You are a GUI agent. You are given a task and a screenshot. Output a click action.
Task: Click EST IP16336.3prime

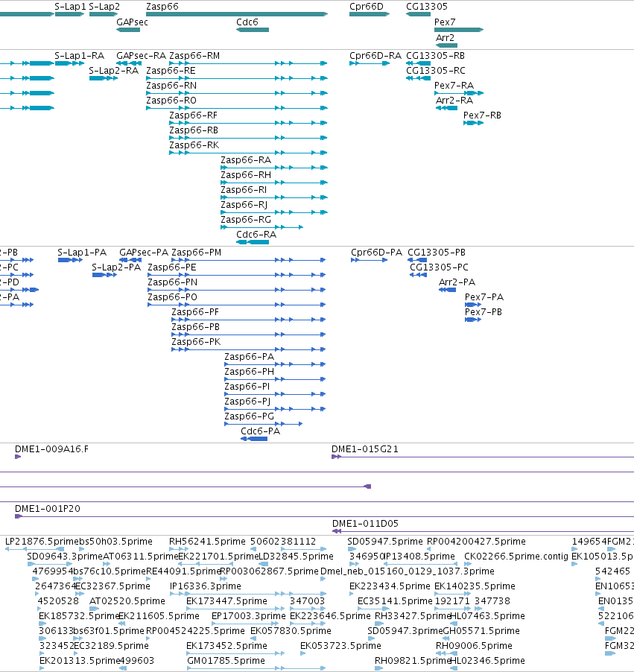206,586
